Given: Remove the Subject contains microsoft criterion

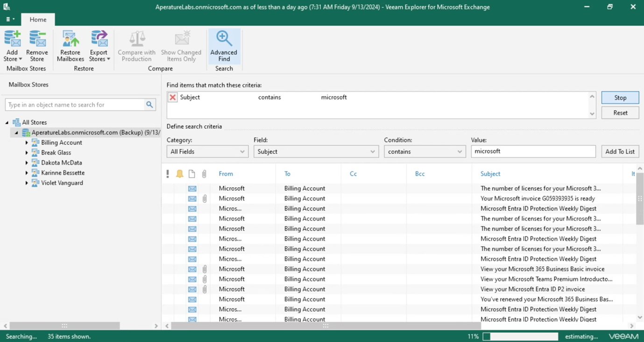Looking at the screenshot, I should [x=172, y=97].
